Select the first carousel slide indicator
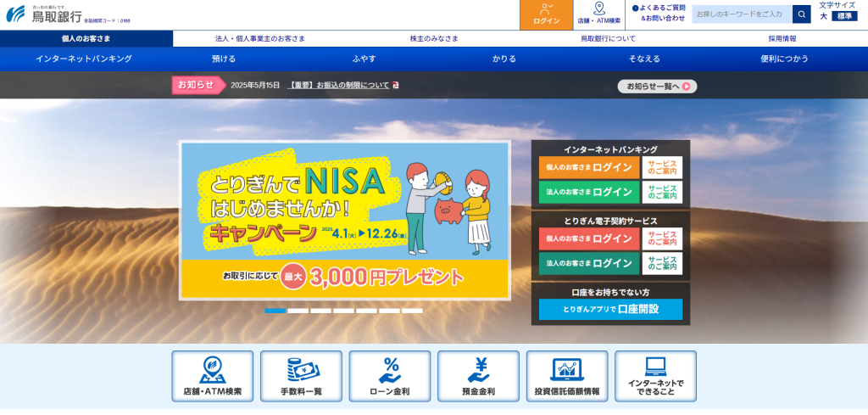 [275, 311]
